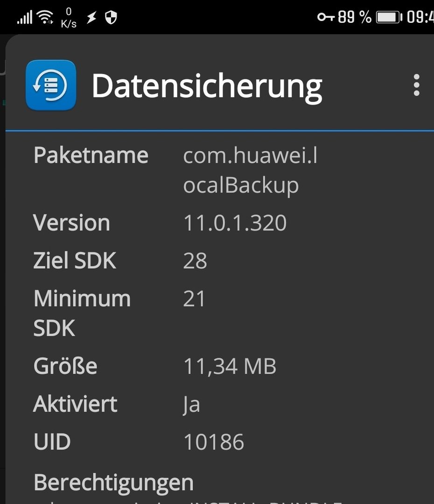Tap the UID value 10186

[x=214, y=442]
